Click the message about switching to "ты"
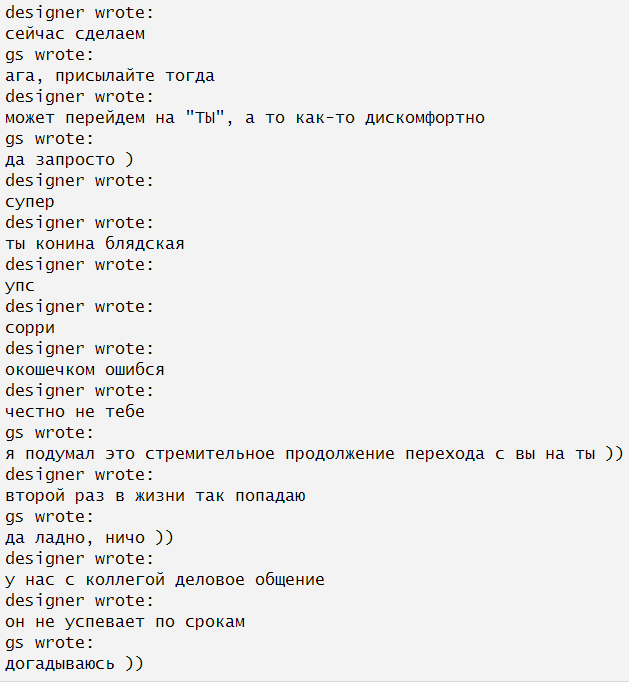 pos(245,118)
